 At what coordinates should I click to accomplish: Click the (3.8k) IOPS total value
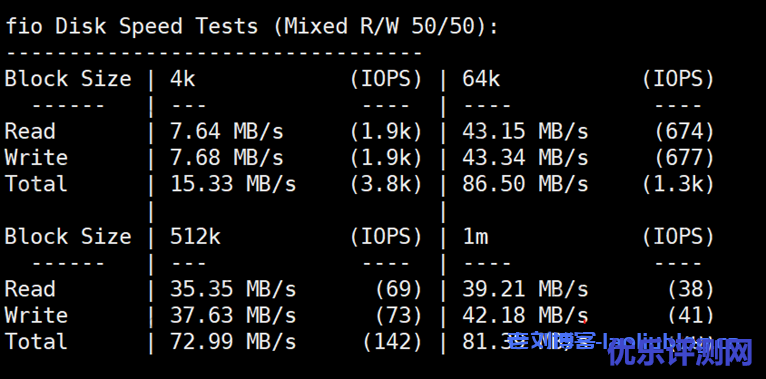coord(386,184)
